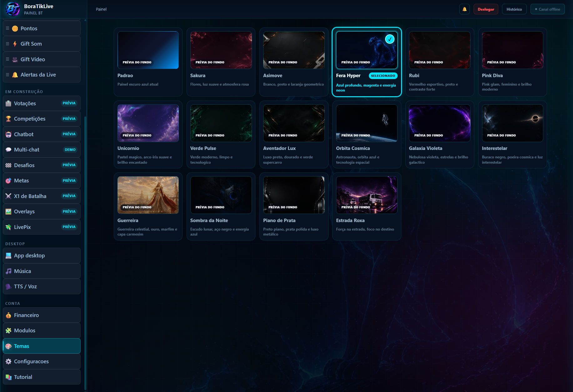Screen dimensions: 573x392
Task: Click the Temas palette icon
Action: coord(8,346)
